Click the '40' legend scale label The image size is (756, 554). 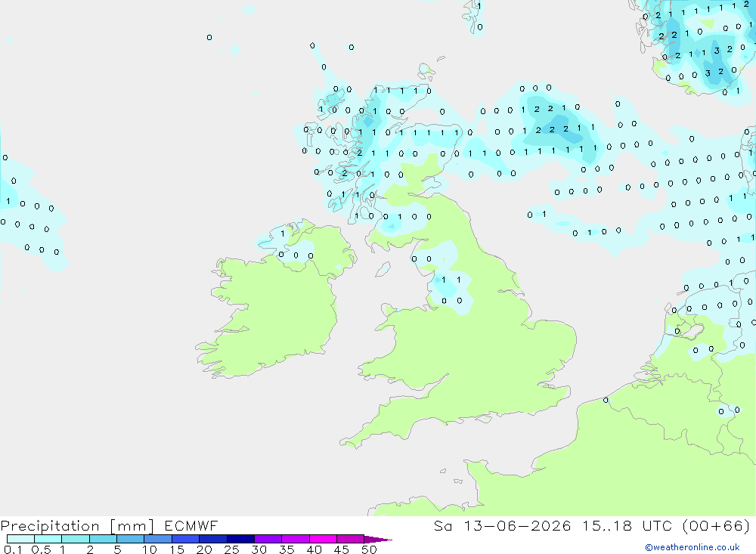coord(314,549)
